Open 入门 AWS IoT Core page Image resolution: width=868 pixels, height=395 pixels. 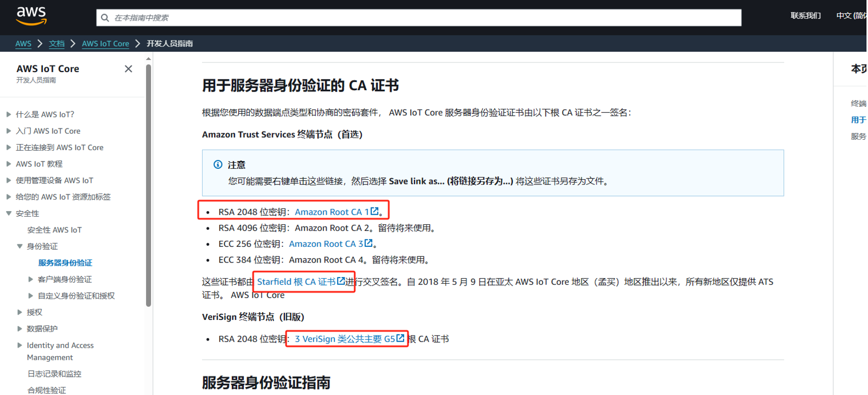pyautogui.click(x=48, y=131)
